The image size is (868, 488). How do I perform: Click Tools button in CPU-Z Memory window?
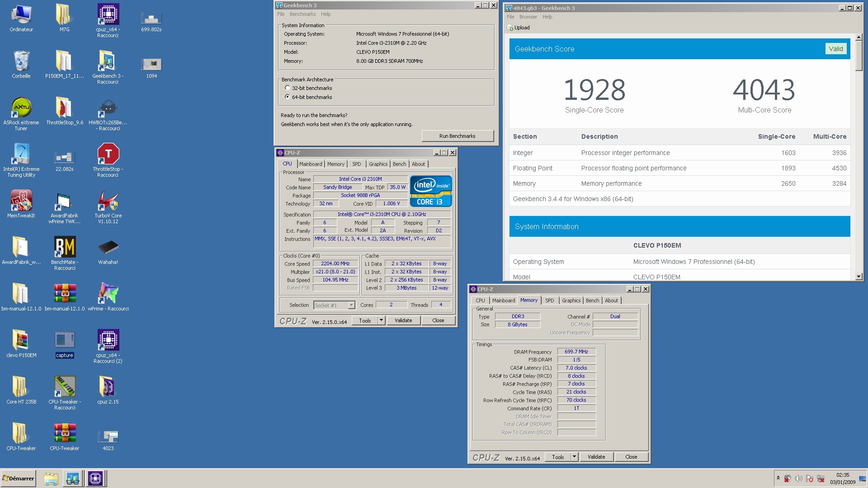click(x=558, y=457)
